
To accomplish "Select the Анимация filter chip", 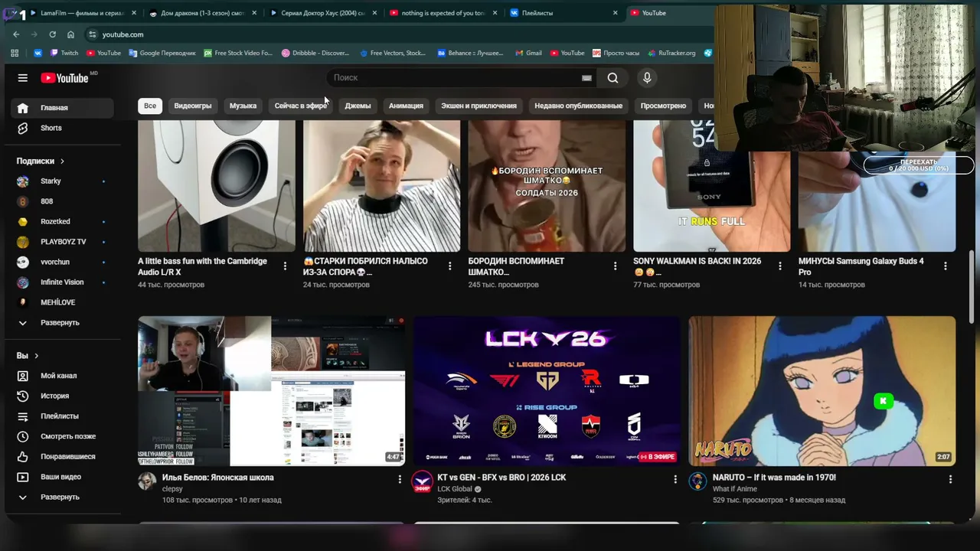I will (406, 106).
